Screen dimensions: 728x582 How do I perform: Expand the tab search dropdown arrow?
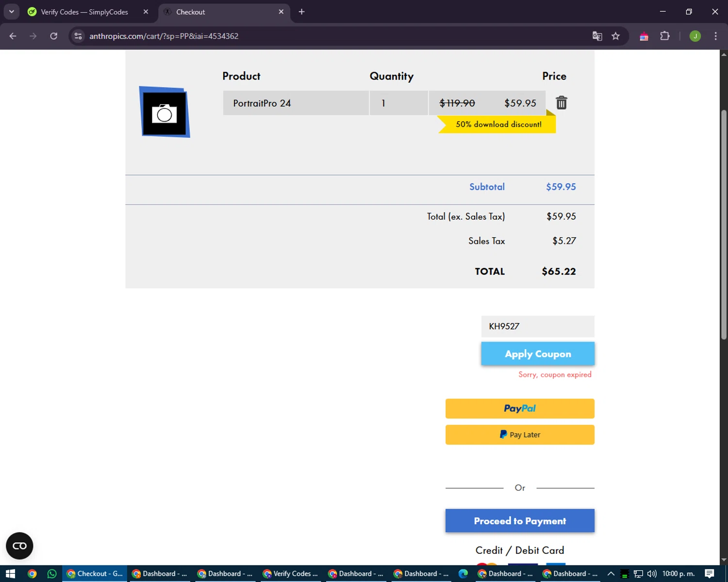point(11,12)
